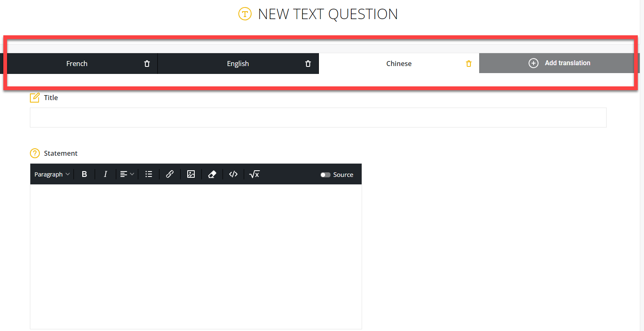Delete the English translation with trash icon
644x331 pixels.
[x=308, y=64]
